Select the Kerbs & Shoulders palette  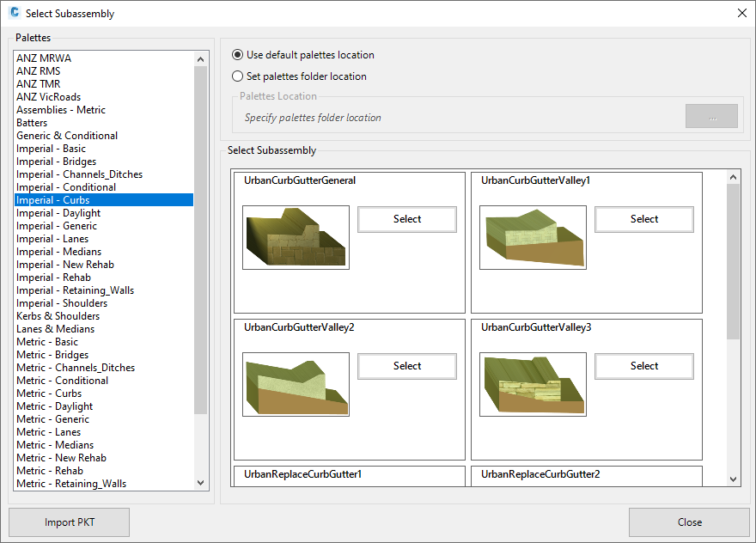click(x=104, y=316)
